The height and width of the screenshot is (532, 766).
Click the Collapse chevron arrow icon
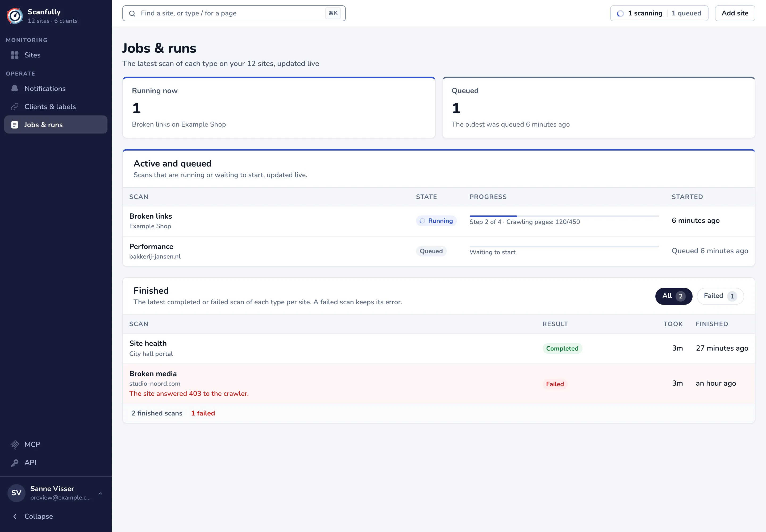pyautogui.click(x=15, y=516)
